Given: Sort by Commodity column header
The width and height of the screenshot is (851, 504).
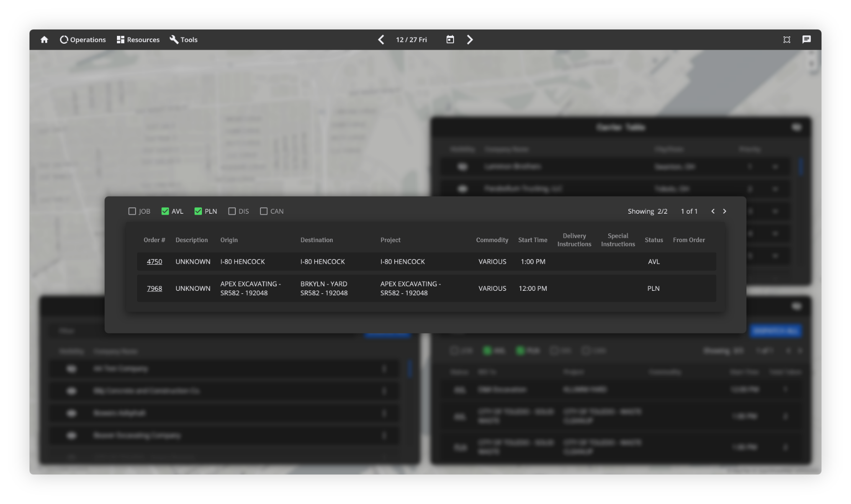Looking at the screenshot, I should pyautogui.click(x=492, y=240).
